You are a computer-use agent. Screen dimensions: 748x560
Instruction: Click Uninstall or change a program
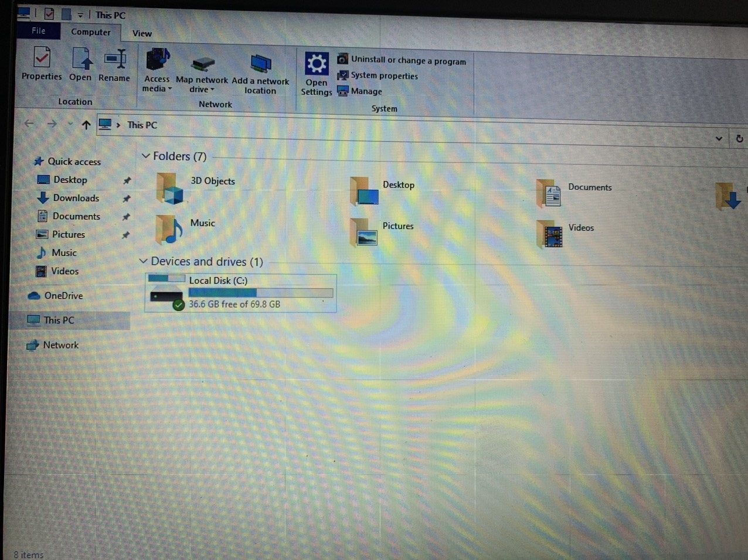click(x=402, y=60)
